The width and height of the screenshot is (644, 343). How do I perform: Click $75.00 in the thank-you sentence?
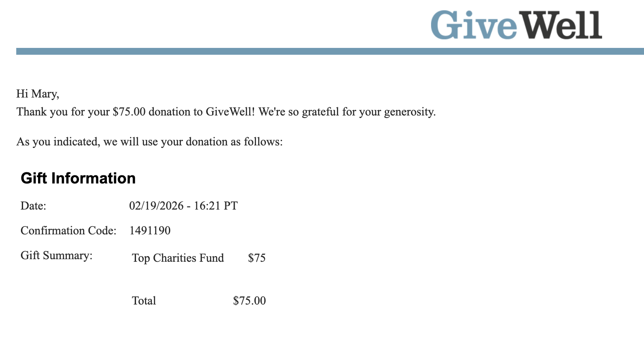pyautogui.click(x=129, y=112)
